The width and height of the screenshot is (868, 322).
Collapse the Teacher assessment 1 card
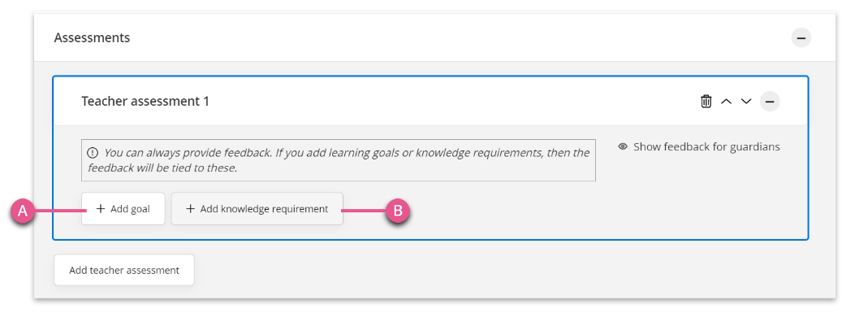(770, 102)
